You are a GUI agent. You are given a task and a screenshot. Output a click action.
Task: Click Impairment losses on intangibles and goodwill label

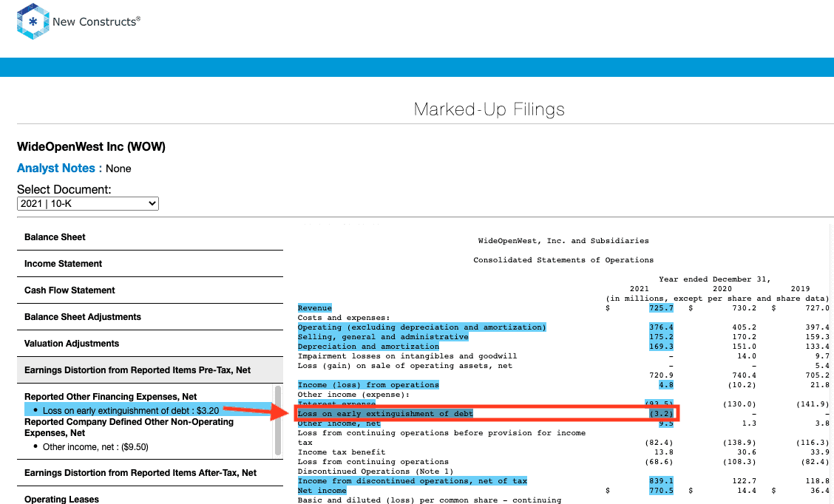(407, 355)
